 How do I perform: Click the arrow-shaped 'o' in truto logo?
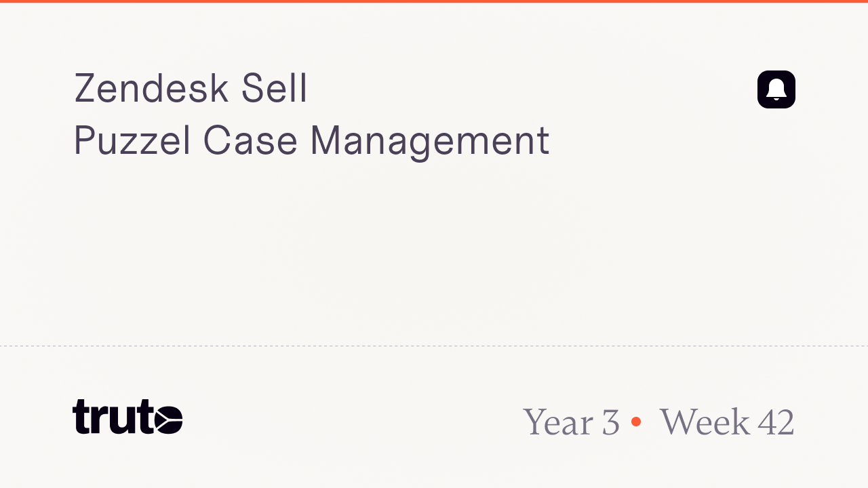pyautogui.click(x=168, y=420)
